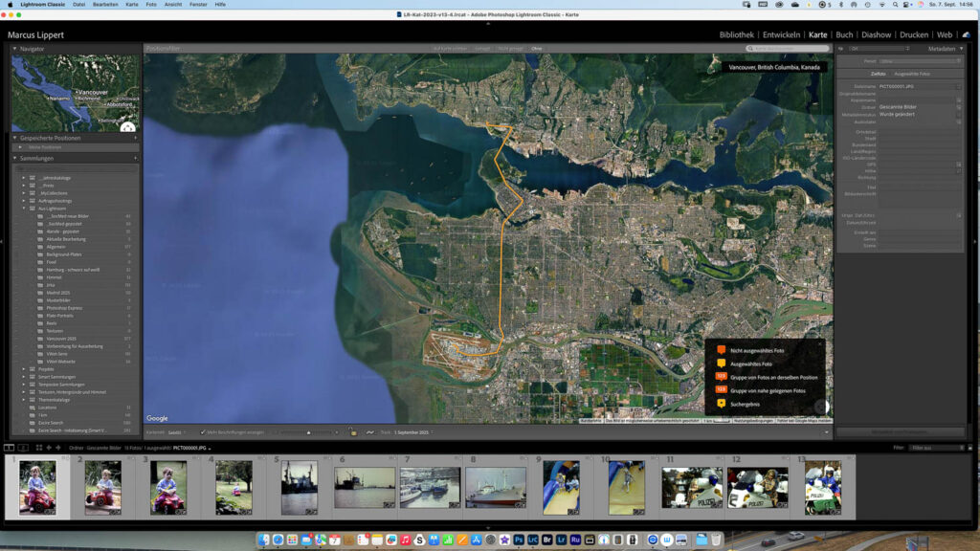980x551 pixels.
Task: Select the Hamburg - schwarz auf weiß collection
Action: 75,270
